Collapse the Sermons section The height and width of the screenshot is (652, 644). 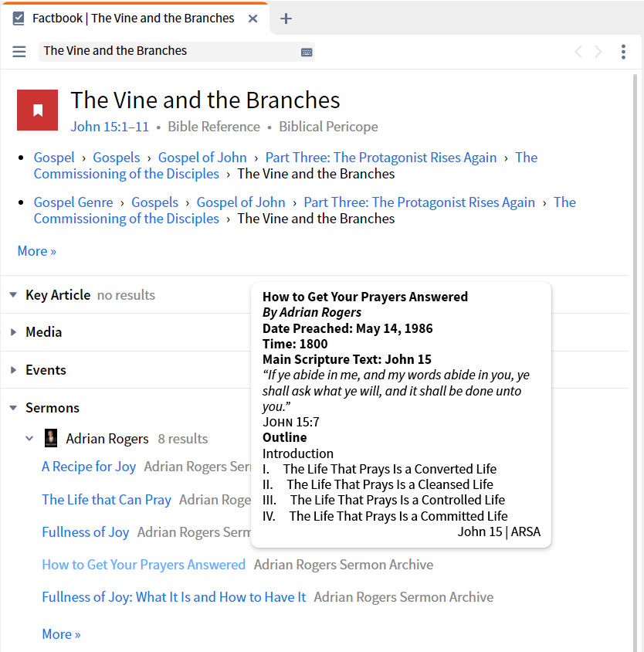coord(13,408)
